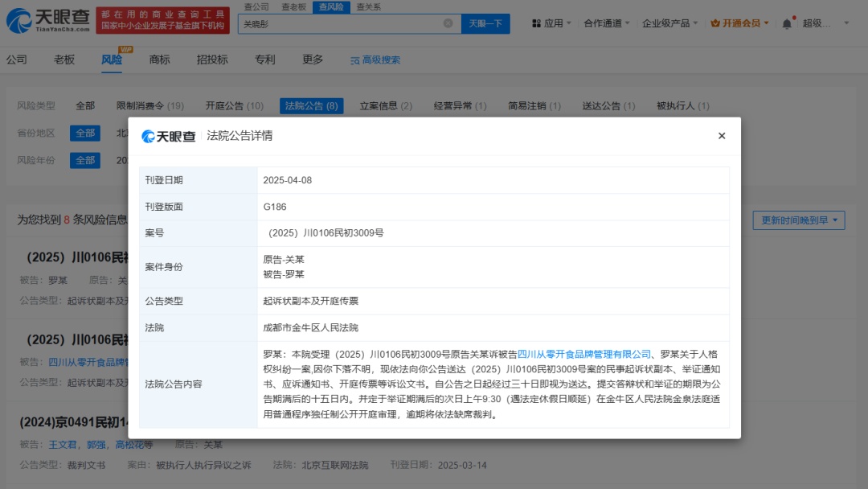
Task: Click the crown icon for 开通会员
Action: (x=714, y=23)
